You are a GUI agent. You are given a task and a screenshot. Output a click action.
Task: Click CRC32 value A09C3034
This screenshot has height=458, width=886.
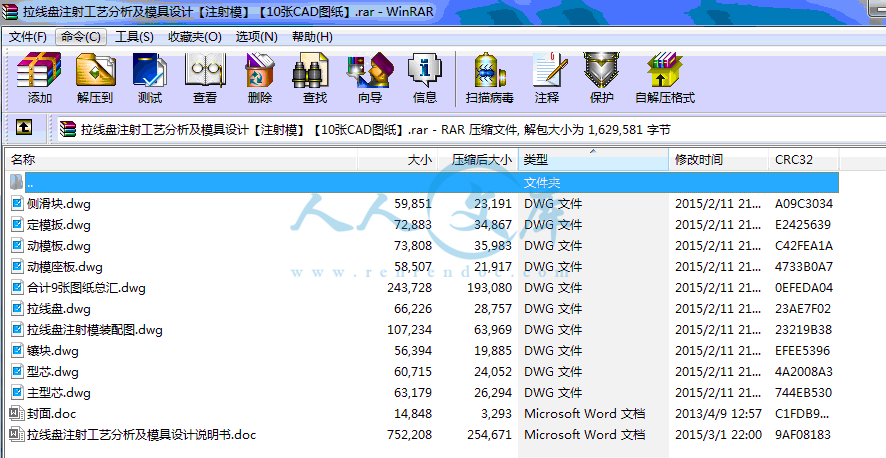click(x=804, y=204)
